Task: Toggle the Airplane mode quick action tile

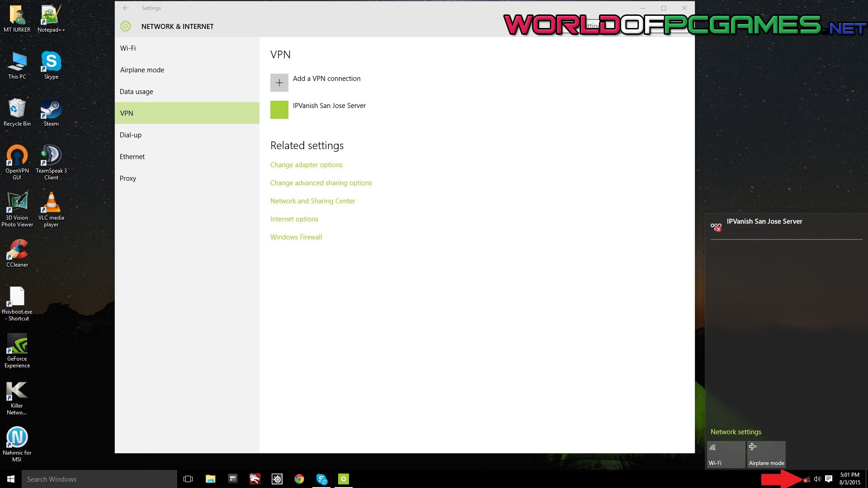Action: 766,455
